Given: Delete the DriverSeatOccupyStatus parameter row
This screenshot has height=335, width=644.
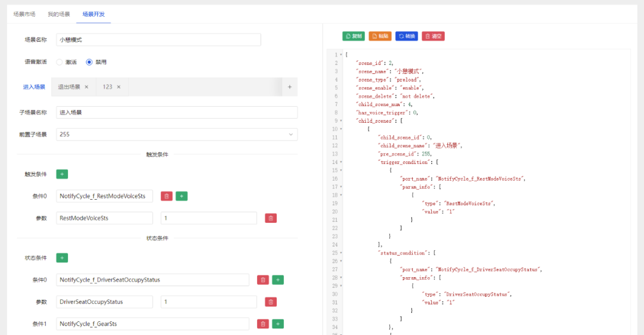Looking at the screenshot, I should pos(271,302).
